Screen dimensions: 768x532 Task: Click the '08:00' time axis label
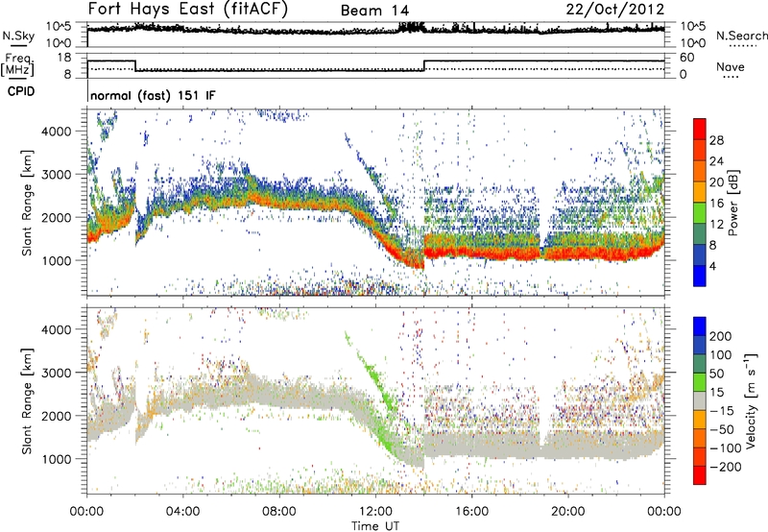pyautogui.click(x=279, y=512)
